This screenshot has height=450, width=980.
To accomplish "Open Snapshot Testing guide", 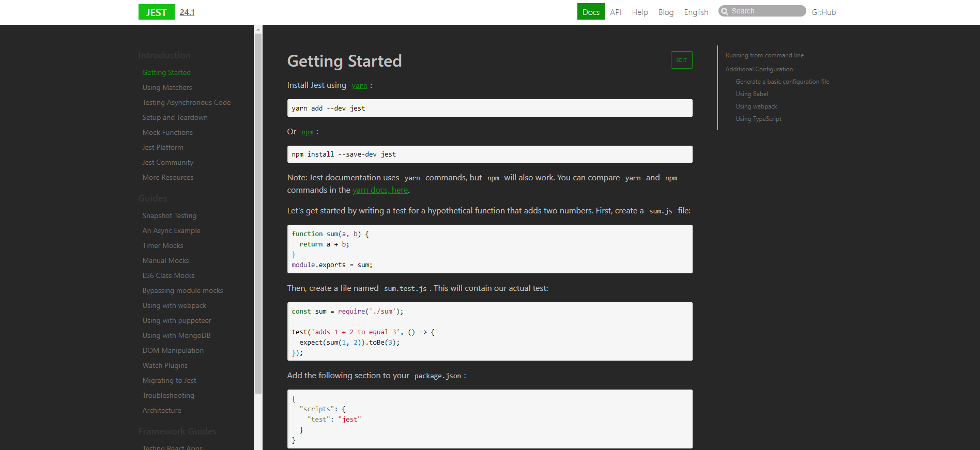I will (x=170, y=215).
